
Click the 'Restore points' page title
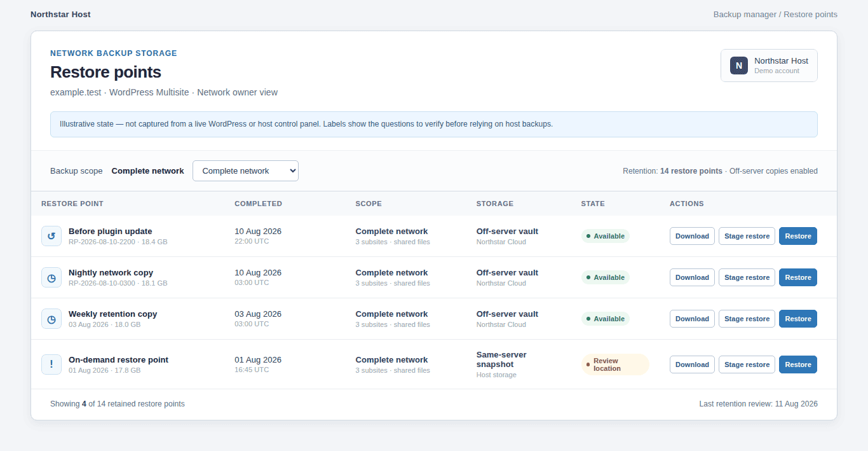tap(105, 72)
